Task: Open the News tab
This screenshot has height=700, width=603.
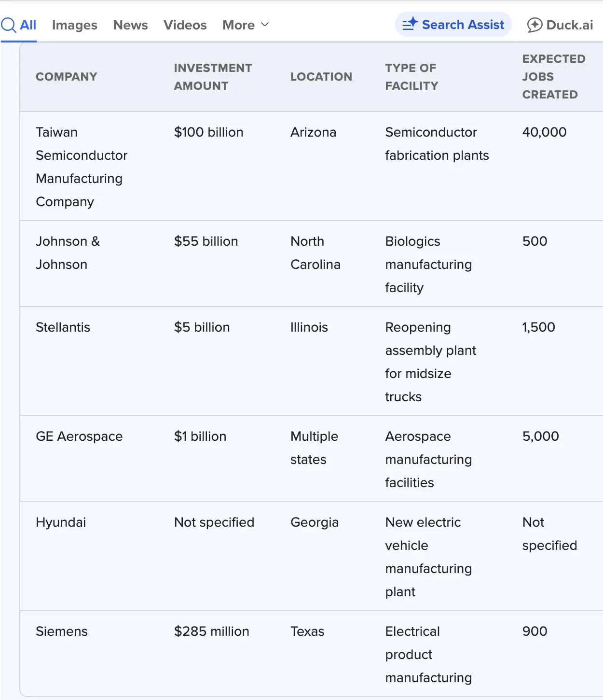Action: point(130,25)
